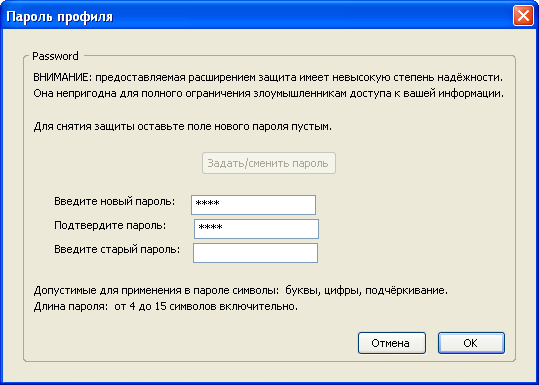The height and width of the screenshot is (385, 539).
Task: Close the 'Пароль профиля' dialog window
Action: click(523, 16)
